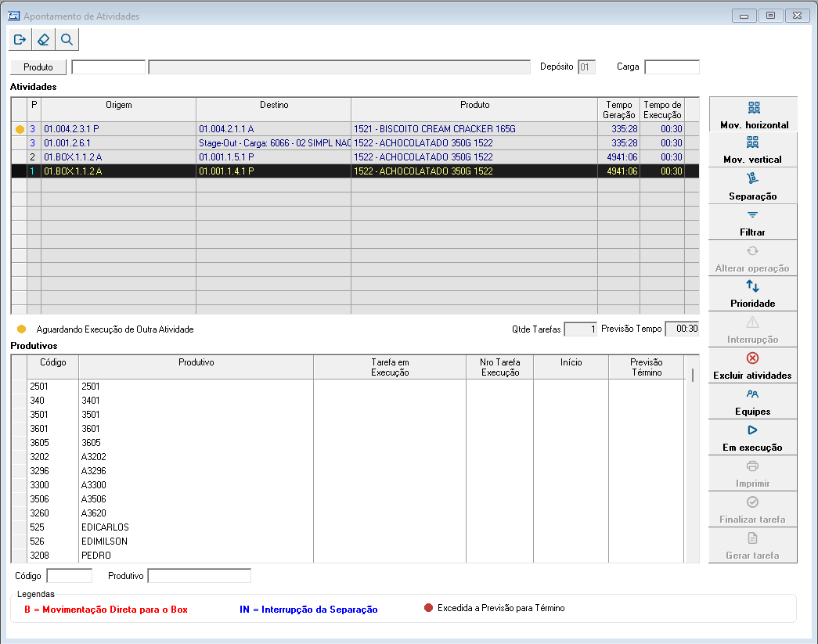818x644 pixels.
Task: Select activity with destination 01.001.1.5.1 P
Action: (355, 157)
